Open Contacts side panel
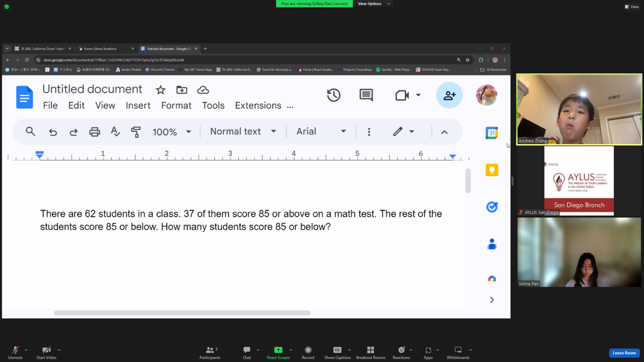 [x=492, y=244]
